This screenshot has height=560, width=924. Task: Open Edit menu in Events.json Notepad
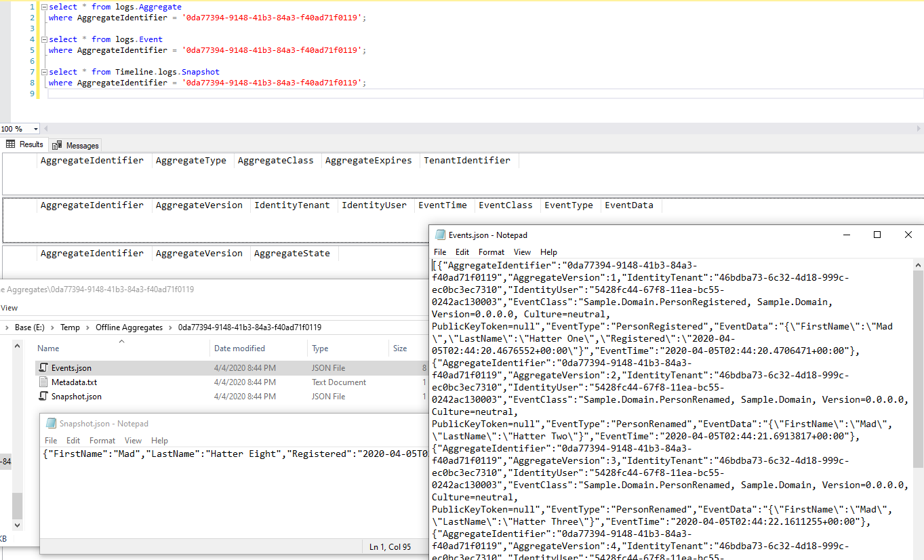pyautogui.click(x=462, y=252)
